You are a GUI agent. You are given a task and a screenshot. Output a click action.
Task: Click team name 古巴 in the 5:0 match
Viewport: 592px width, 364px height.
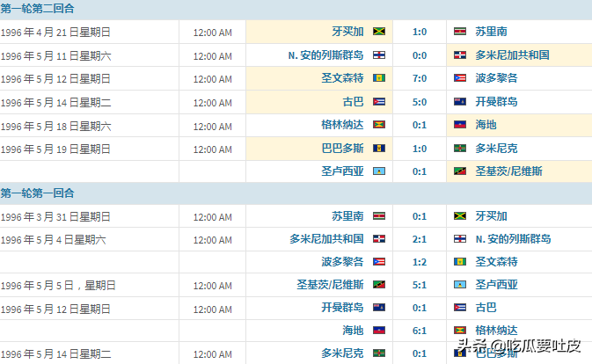point(353,101)
